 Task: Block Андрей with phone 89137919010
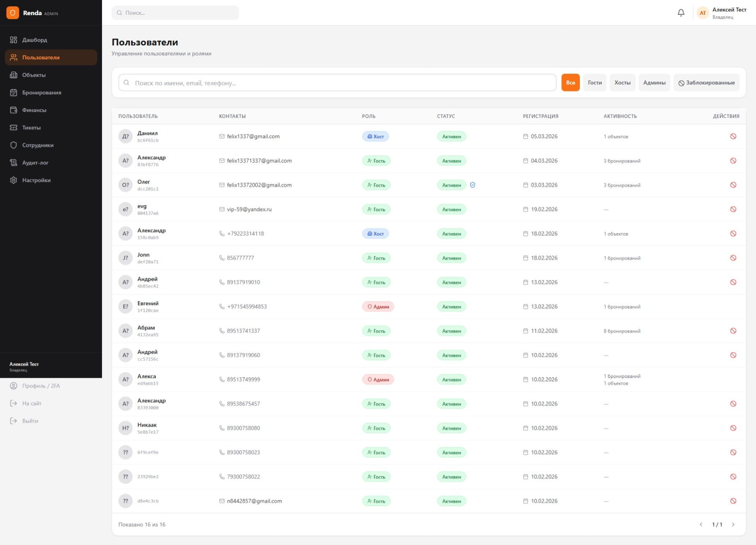pos(733,282)
